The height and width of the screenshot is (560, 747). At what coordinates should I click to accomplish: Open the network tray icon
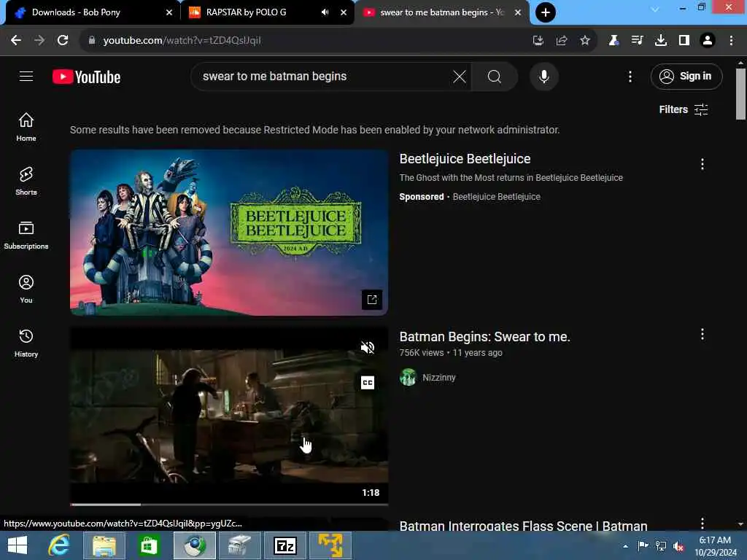point(660,546)
